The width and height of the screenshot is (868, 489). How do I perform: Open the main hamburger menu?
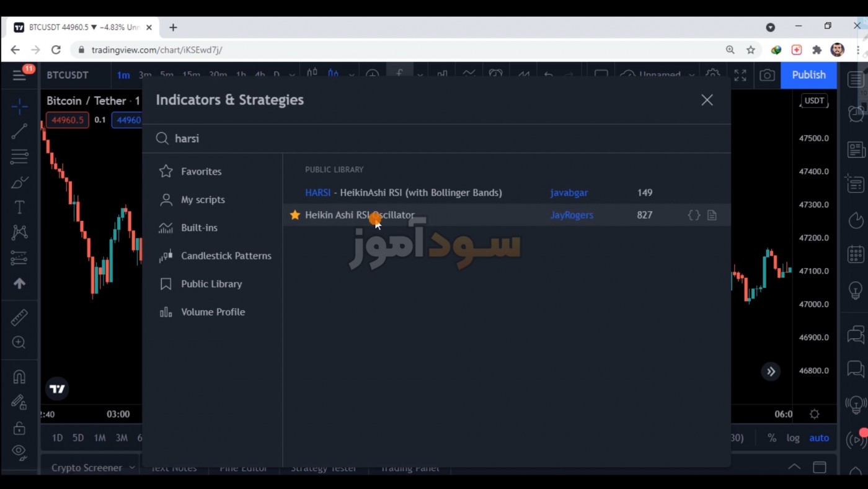point(19,75)
